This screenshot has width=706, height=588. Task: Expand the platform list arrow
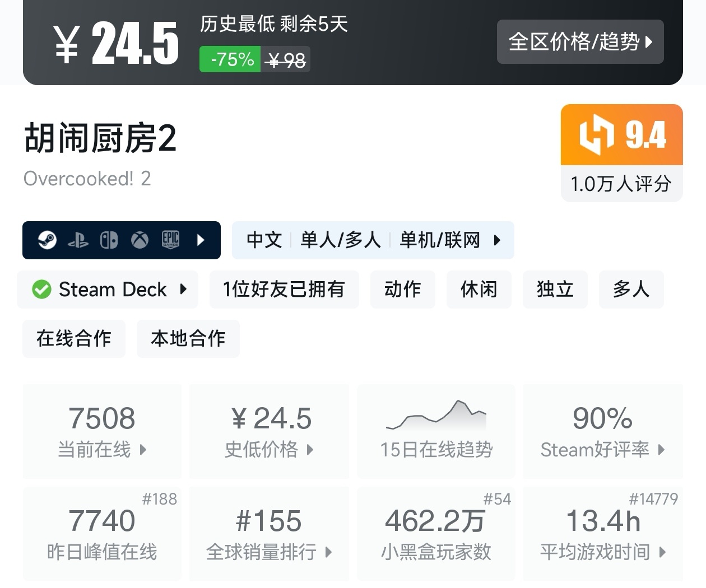(201, 240)
